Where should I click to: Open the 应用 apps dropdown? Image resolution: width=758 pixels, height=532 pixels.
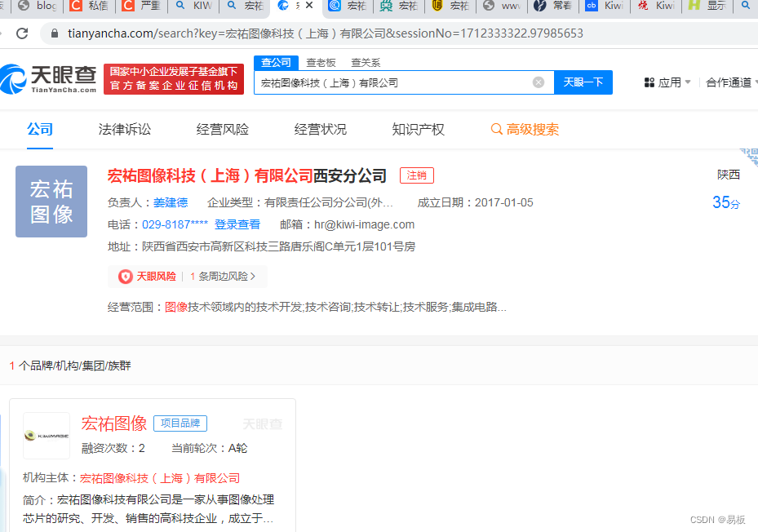tap(667, 82)
